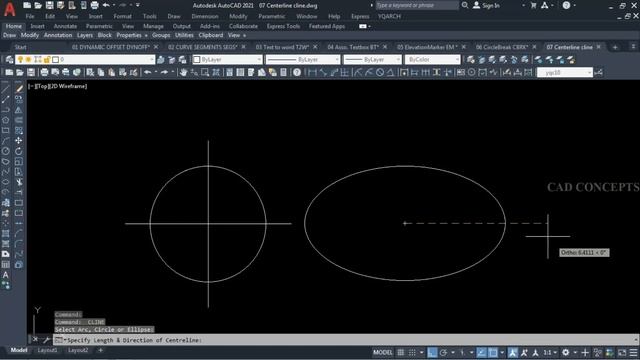
Task: Toggle object snap in status bar
Action: 493,352
